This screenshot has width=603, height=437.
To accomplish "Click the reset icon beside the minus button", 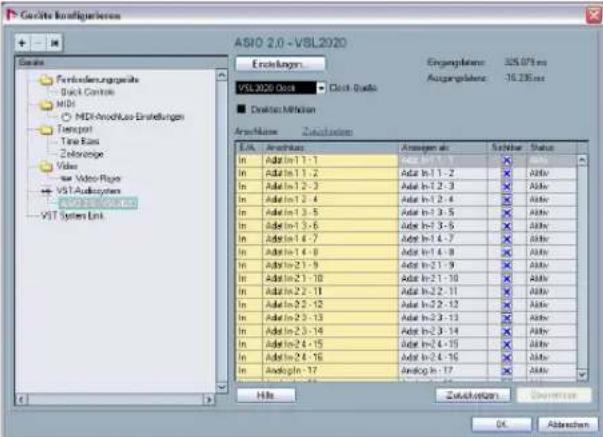I will [54, 43].
